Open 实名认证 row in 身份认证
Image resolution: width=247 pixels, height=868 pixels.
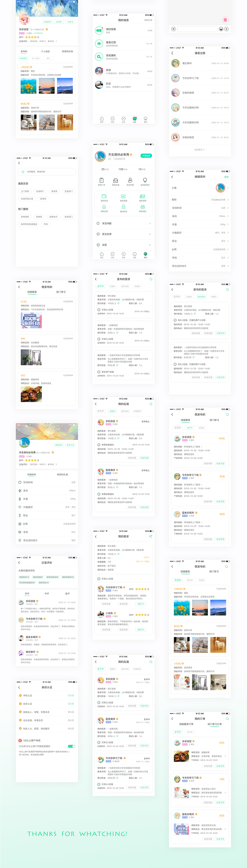47,704
